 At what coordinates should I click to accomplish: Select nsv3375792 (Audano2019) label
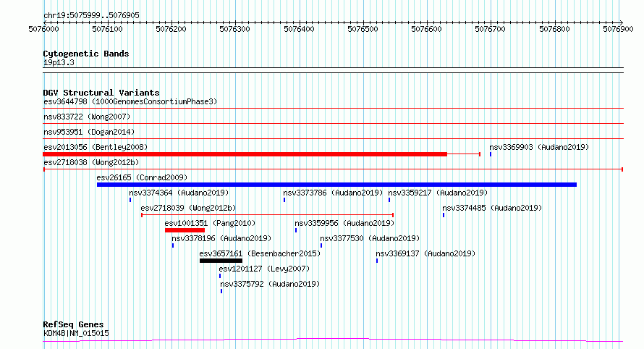coord(270,284)
